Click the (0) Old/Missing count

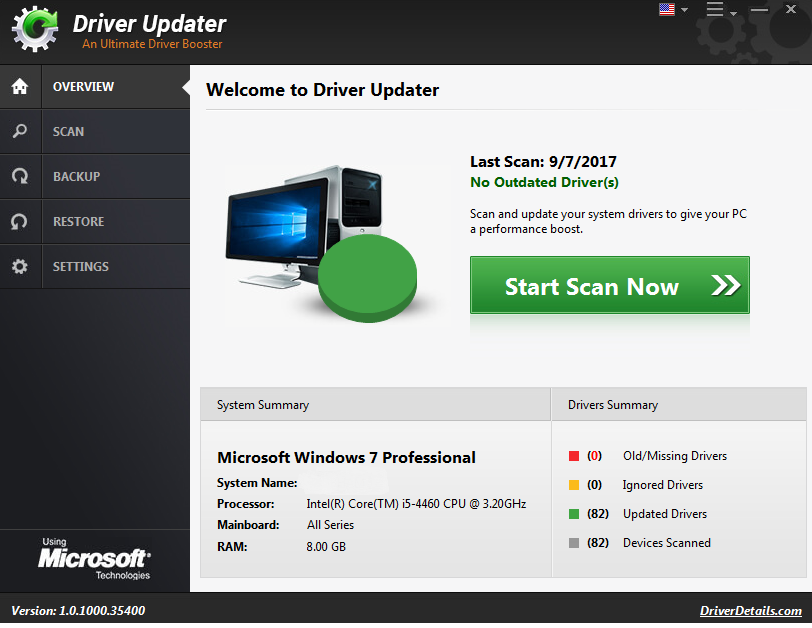coord(594,456)
